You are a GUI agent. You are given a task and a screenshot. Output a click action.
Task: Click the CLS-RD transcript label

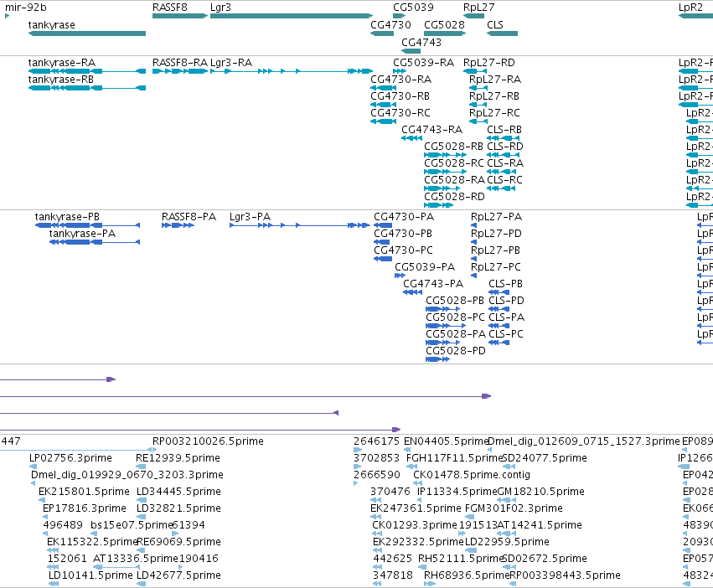(x=504, y=147)
